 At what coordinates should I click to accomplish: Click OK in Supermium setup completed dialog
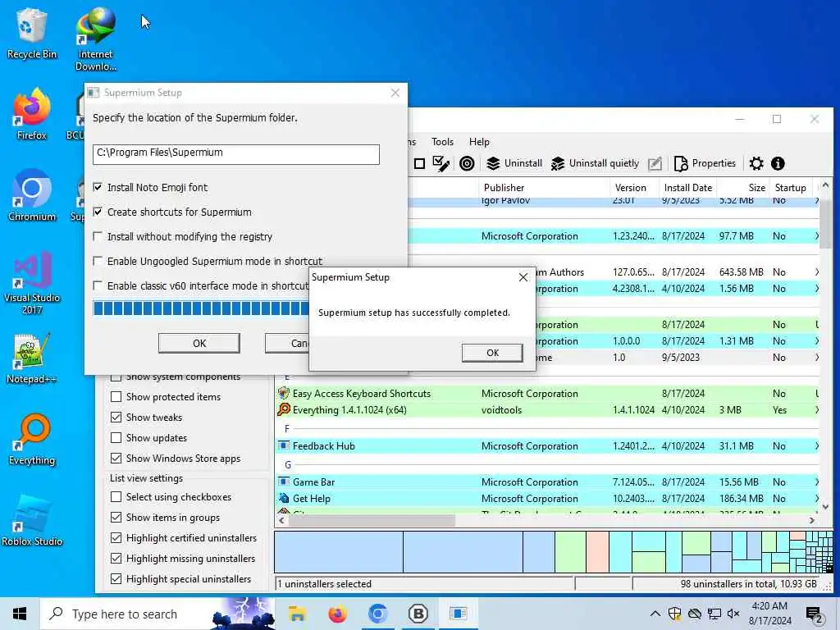coord(492,353)
